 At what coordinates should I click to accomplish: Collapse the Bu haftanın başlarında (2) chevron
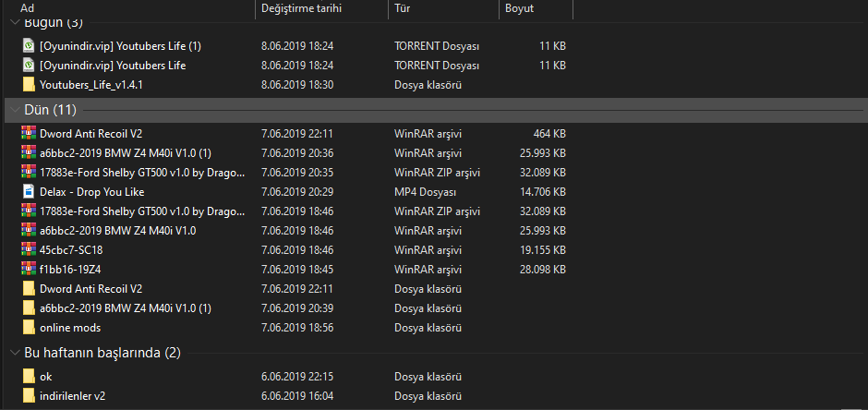[15, 353]
